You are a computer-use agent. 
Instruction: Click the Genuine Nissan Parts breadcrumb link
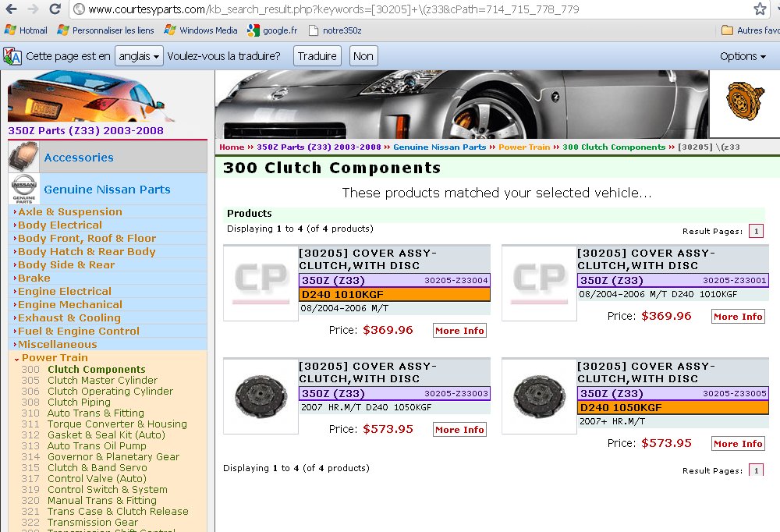(x=440, y=147)
